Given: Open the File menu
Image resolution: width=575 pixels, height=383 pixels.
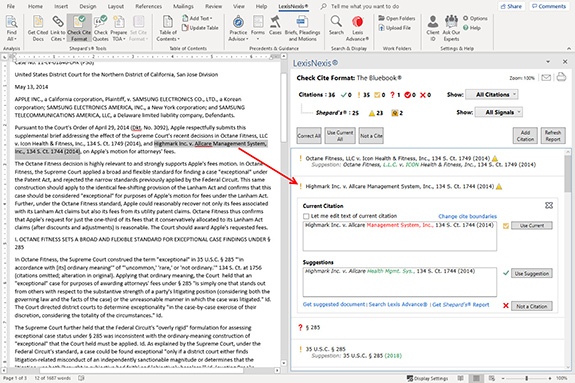Looking at the screenshot, I should [x=11, y=6].
